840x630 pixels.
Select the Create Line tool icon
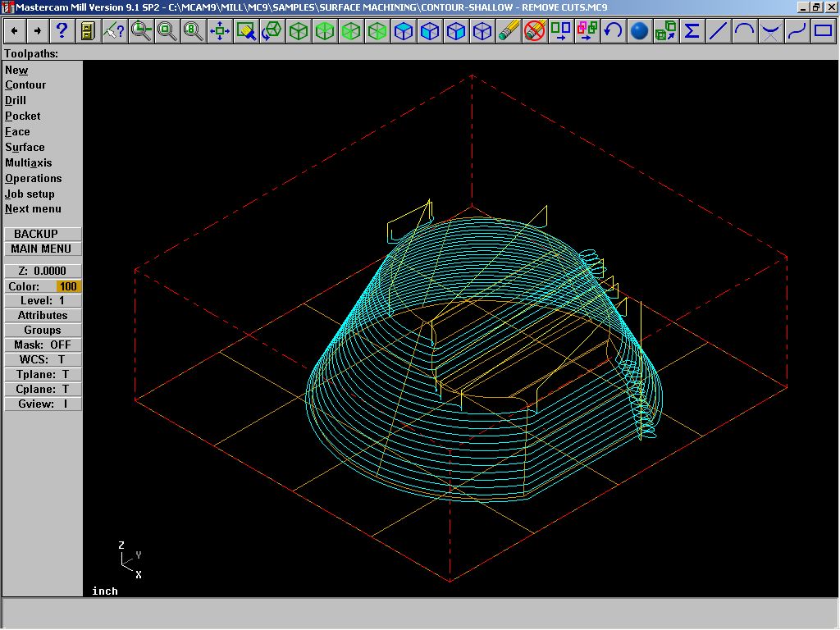pos(718,31)
